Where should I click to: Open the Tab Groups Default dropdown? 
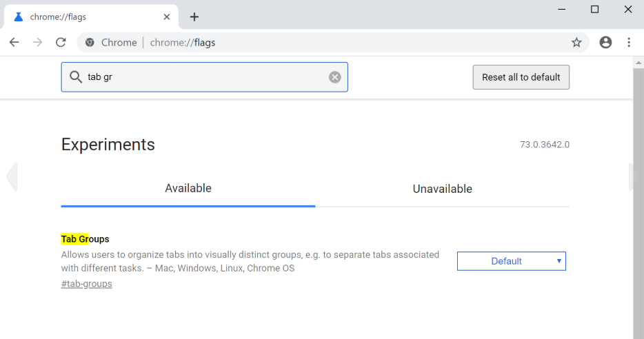(x=512, y=261)
